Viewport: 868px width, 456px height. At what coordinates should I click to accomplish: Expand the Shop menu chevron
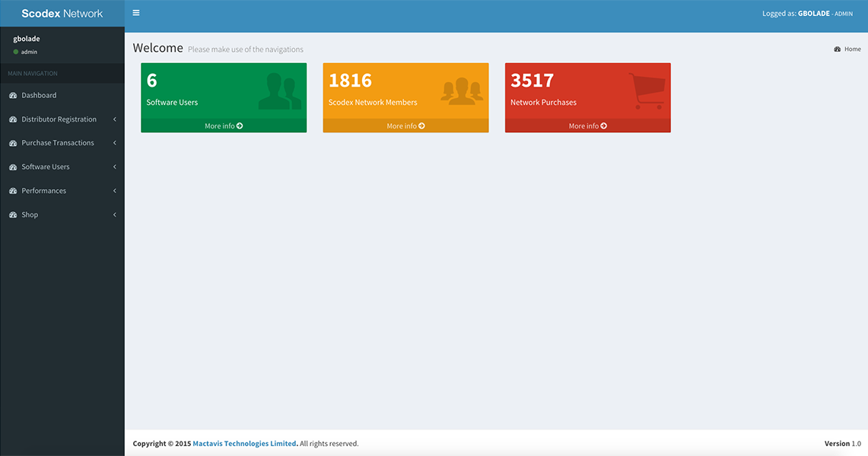(114, 215)
